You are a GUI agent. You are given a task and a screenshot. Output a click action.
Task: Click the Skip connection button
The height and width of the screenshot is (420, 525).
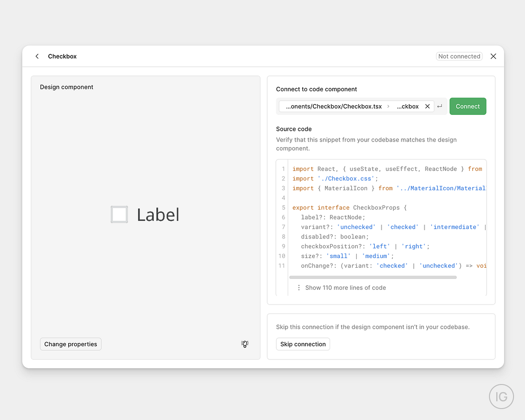click(303, 344)
